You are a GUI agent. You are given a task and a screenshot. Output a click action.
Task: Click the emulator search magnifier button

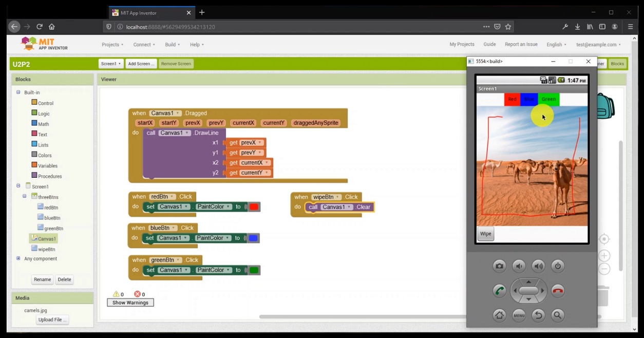point(558,315)
